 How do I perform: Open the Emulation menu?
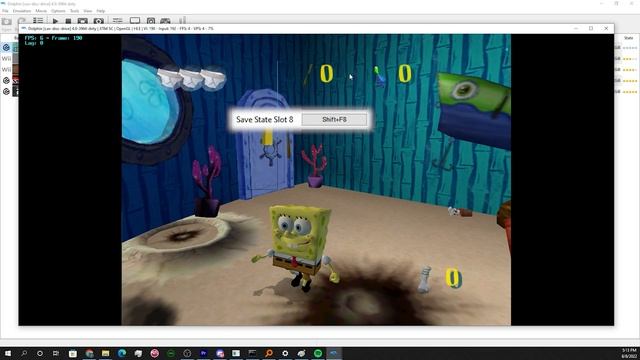pos(22,11)
